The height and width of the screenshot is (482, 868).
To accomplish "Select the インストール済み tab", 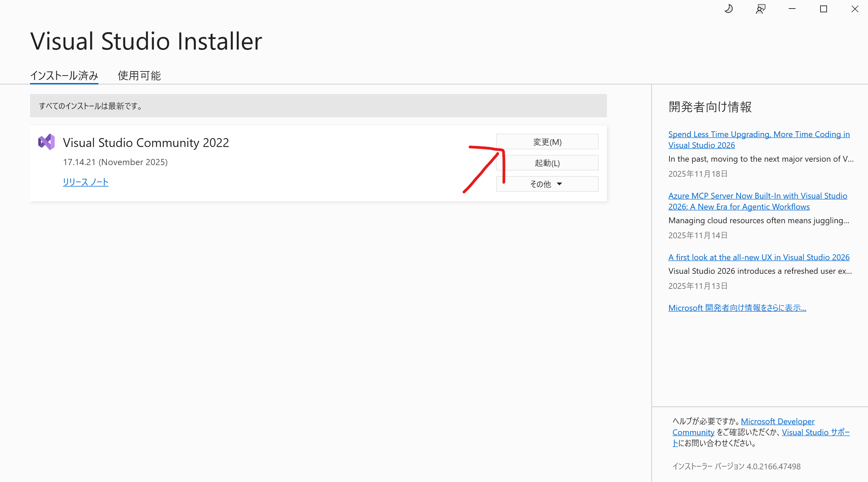I will pyautogui.click(x=64, y=76).
